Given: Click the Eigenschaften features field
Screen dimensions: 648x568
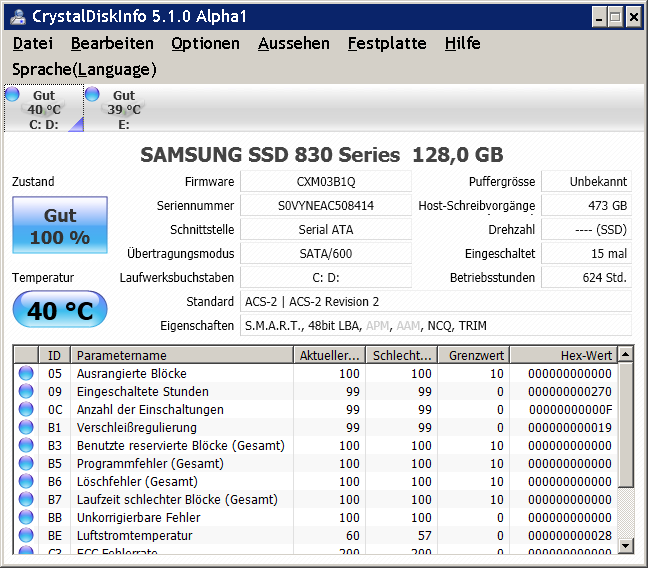Looking at the screenshot, I should pyautogui.click(x=436, y=325).
